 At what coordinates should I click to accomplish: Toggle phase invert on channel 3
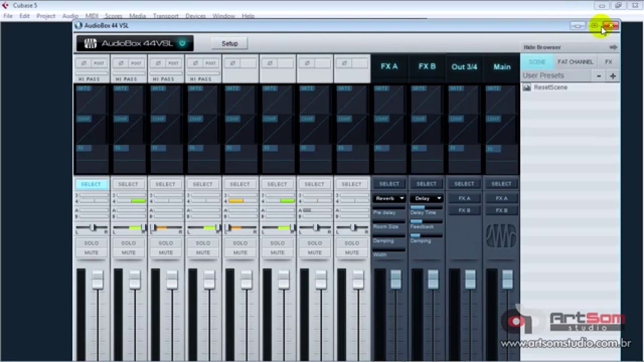158,63
